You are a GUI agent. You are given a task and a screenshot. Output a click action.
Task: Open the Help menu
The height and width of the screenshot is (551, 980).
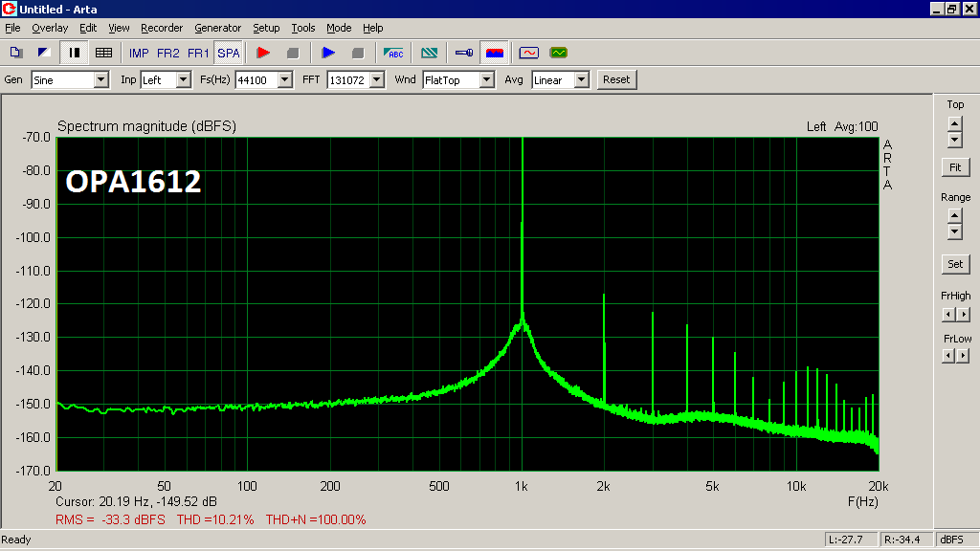click(373, 28)
